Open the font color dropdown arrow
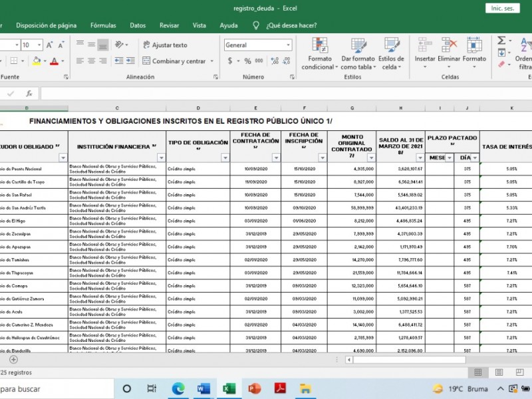The image size is (532, 399). 63,61
